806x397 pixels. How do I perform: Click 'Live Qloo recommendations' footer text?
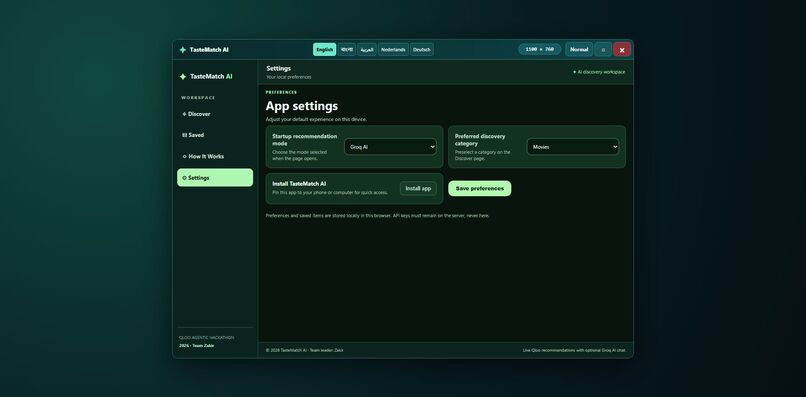pyautogui.click(x=575, y=350)
